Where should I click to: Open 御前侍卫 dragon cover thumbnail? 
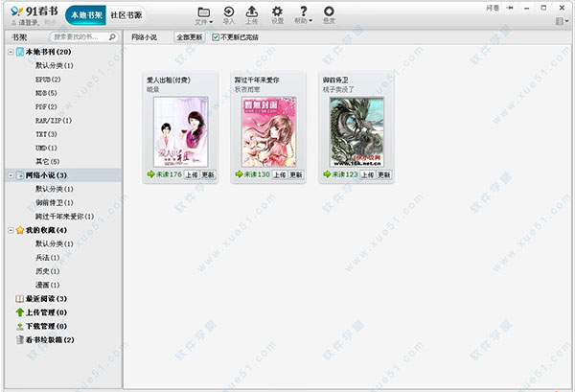click(x=356, y=132)
